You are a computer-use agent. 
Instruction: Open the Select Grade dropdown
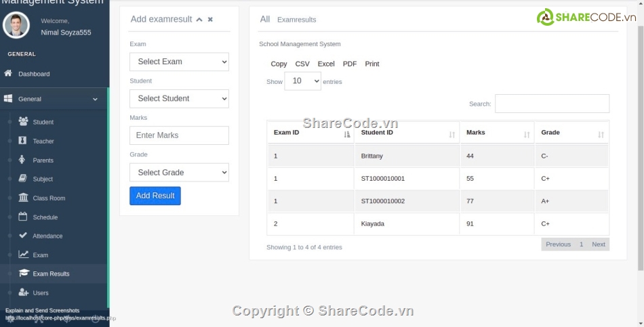tap(179, 173)
